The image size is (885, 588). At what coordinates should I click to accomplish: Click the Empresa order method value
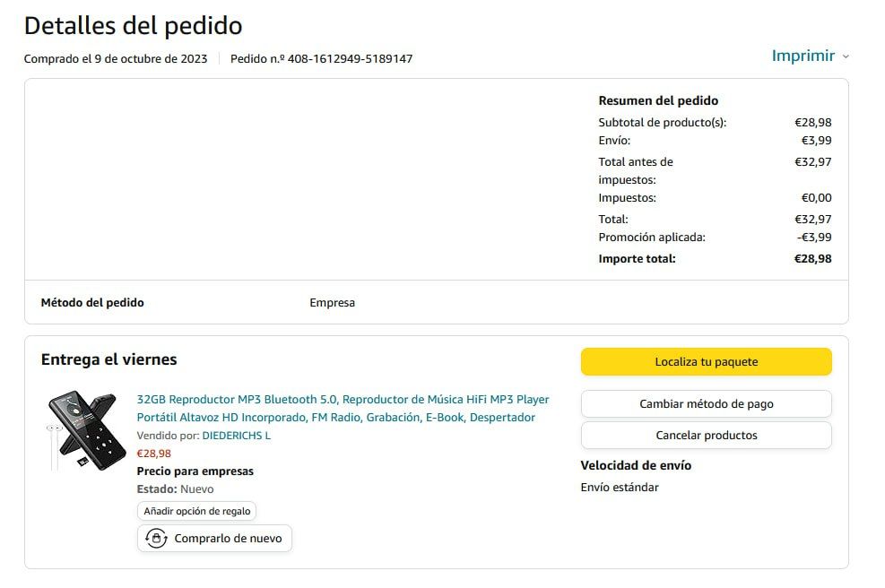click(x=332, y=303)
